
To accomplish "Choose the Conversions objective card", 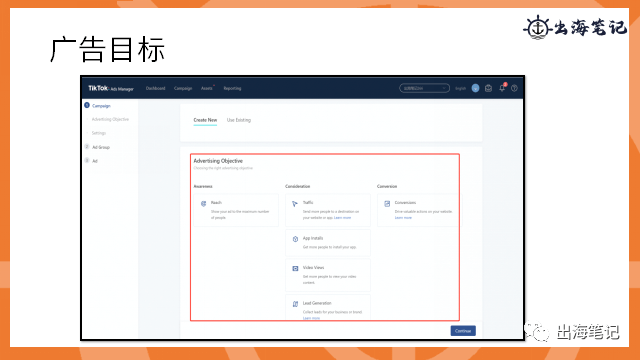I will (x=418, y=210).
